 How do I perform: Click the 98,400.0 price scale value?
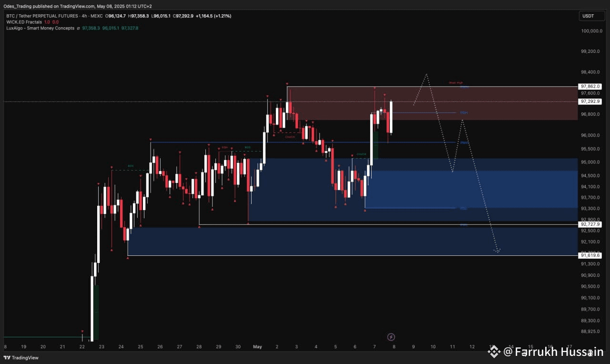point(590,72)
